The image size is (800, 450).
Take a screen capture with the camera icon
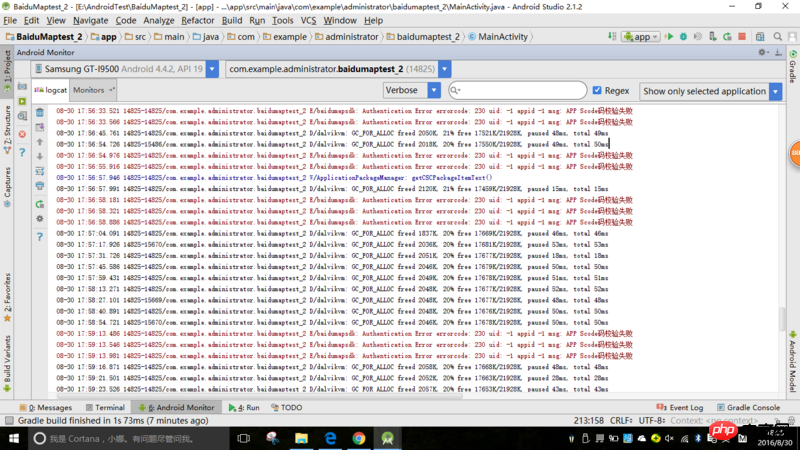click(x=22, y=86)
